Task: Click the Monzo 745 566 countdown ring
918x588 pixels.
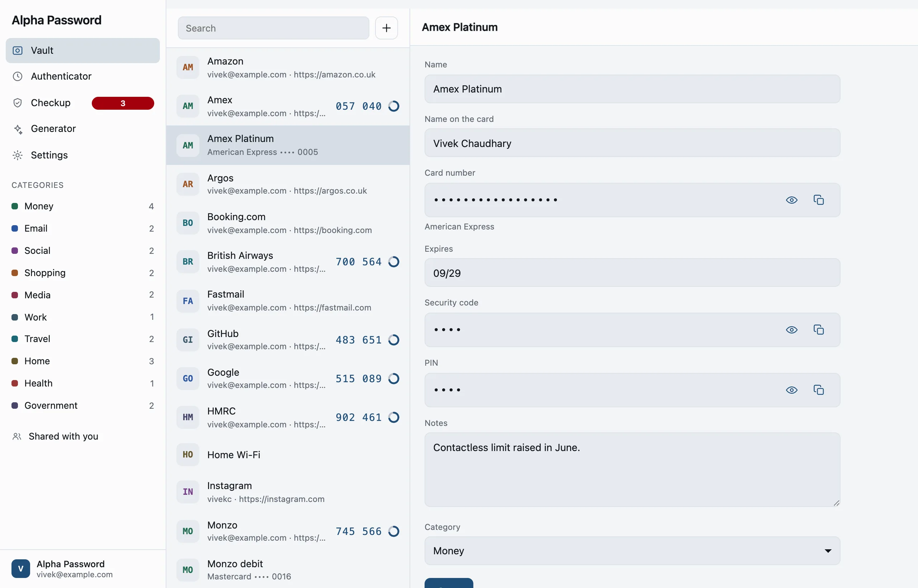Action: coord(394,531)
